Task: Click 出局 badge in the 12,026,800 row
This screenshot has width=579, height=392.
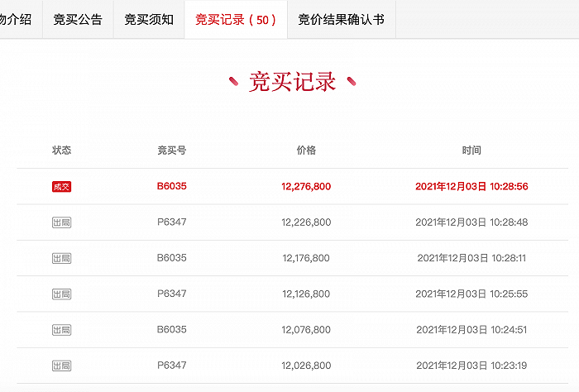Action: [x=61, y=366]
